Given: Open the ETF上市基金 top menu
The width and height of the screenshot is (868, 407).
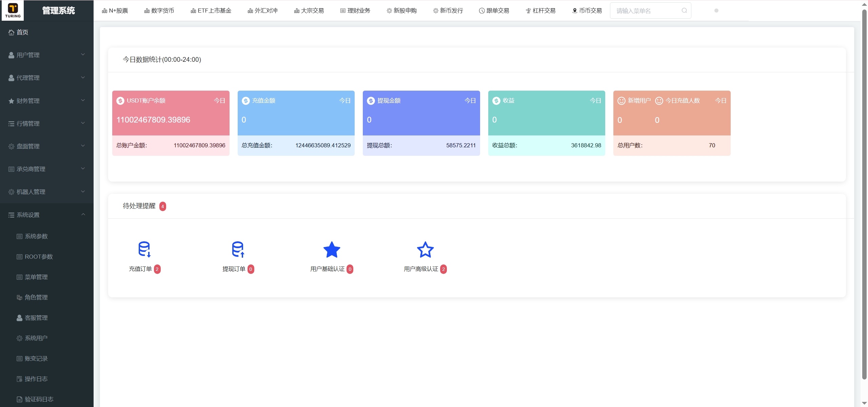Looking at the screenshot, I should coord(211,11).
